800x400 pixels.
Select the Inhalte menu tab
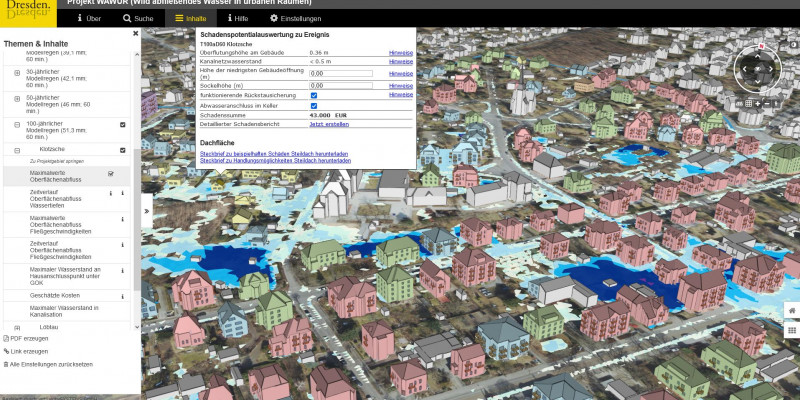pos(191,18)
